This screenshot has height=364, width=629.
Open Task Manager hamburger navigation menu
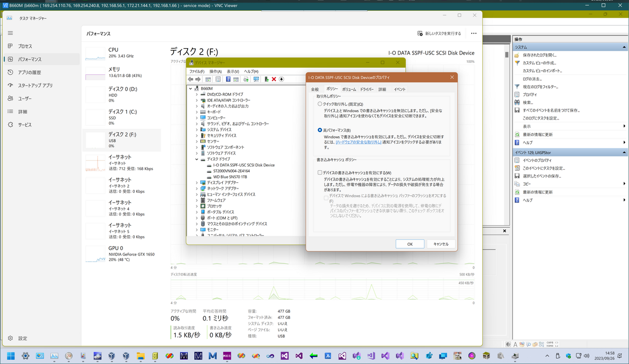click(x=10, y=33)
